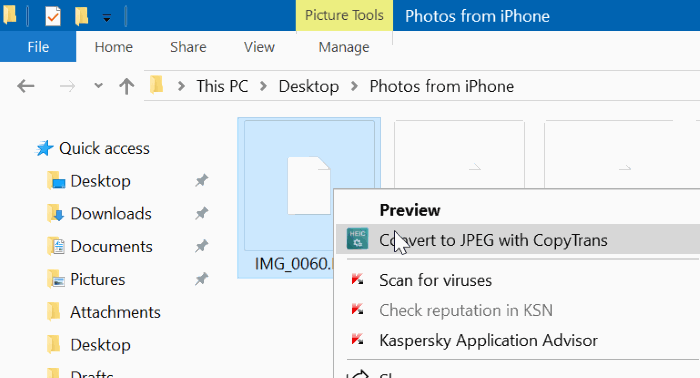Click the pin icon next to Pictures

[x=201, y=279]
